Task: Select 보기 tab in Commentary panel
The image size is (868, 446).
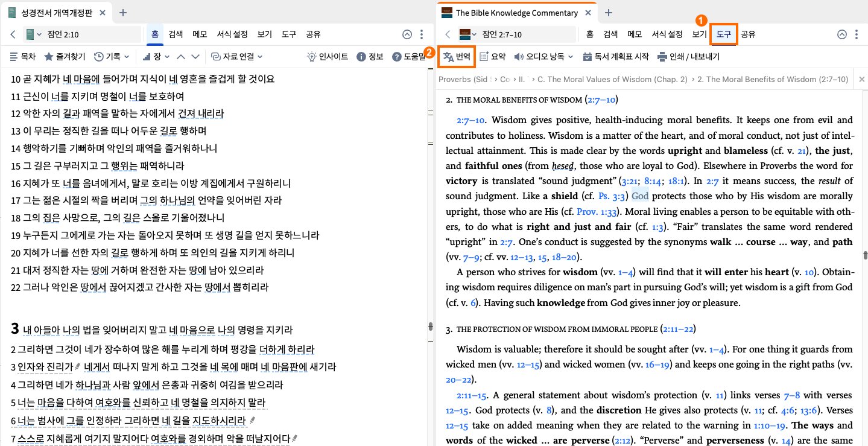Action: tap(700, 34)
